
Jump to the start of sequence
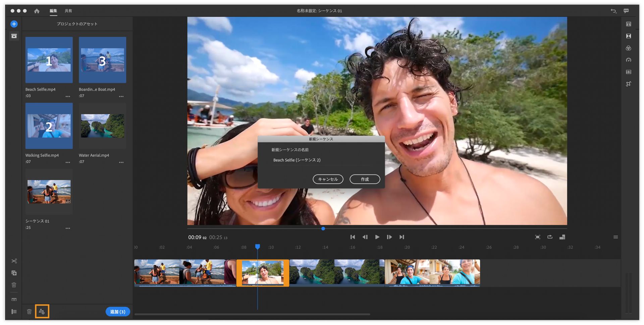point(353,237)
